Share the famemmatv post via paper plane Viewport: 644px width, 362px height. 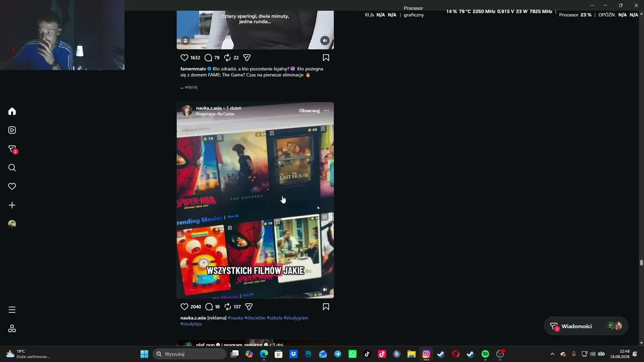click(x=247, y=58)
